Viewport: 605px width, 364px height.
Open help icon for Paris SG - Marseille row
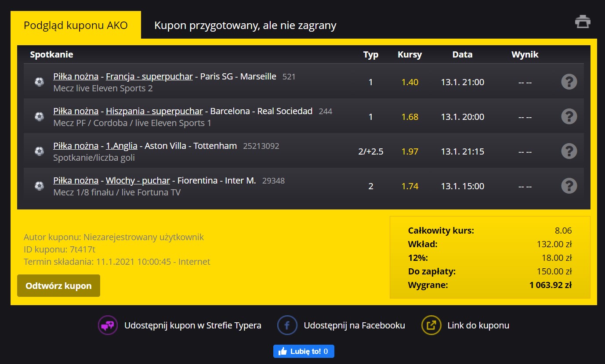[x=569, y=82]
